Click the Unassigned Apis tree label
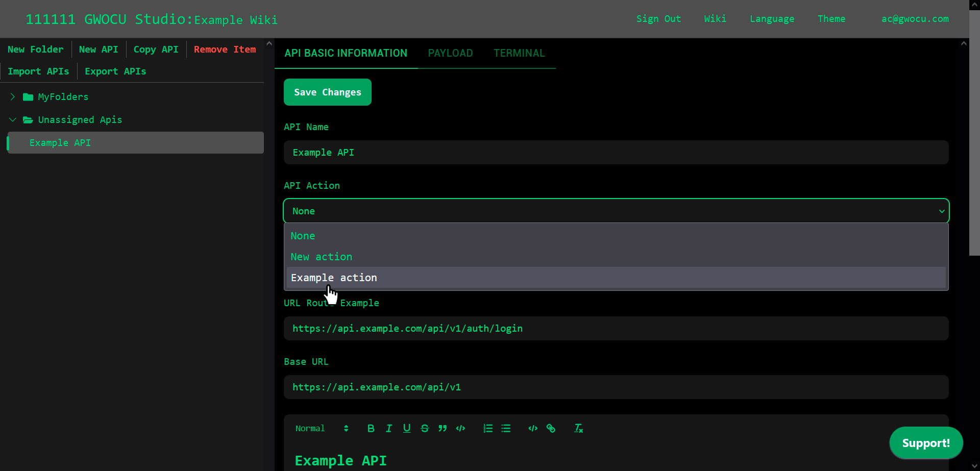 (x=80, y=120)
